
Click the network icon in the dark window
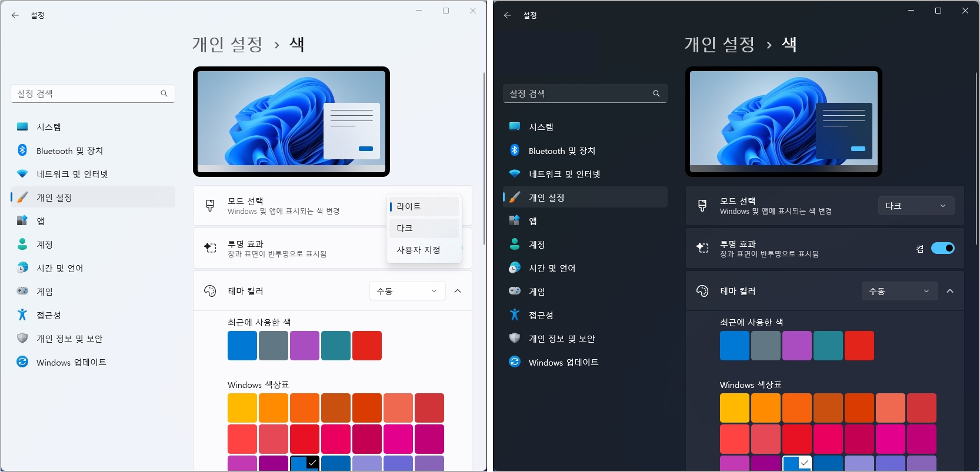[515, 173]
